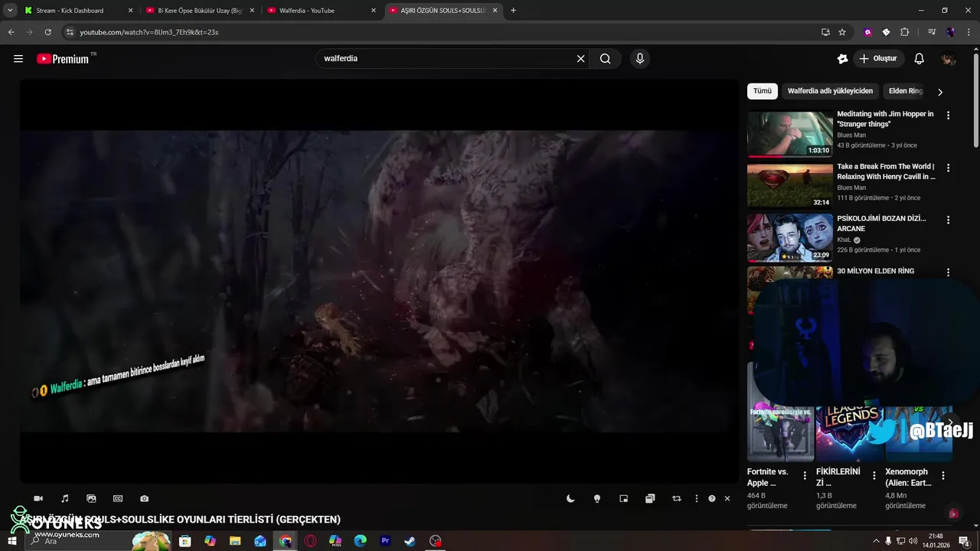Open Blues Man channel under Meditating video

pos(851,135)
